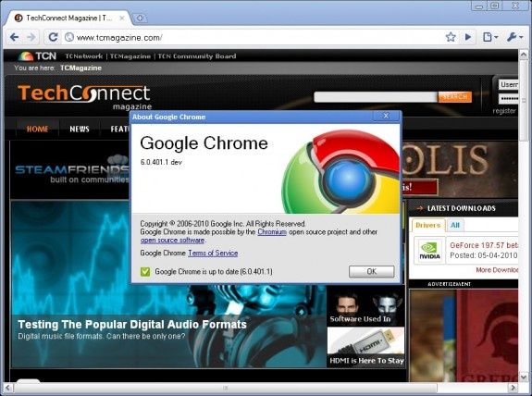Open the page menu dropdown
Screen dimensions: 532x396
pos(490,37)
